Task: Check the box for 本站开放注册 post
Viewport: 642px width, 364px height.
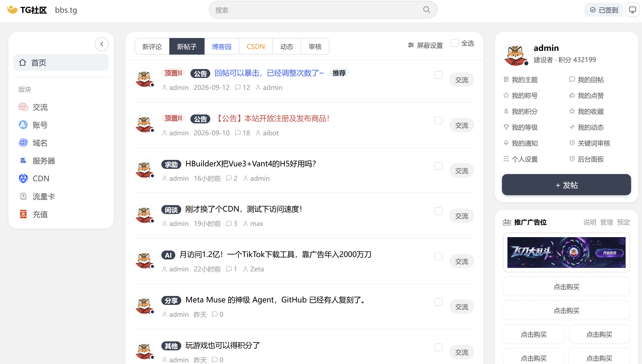Action: 438,120
